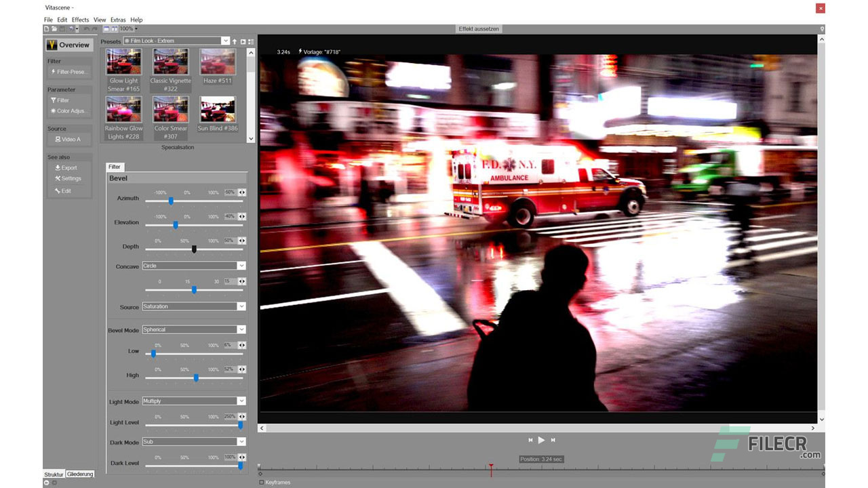Viewport: 868px width, 488px height.
Task: Toggle the preset list view icon
Action: (x=251, y=41)
